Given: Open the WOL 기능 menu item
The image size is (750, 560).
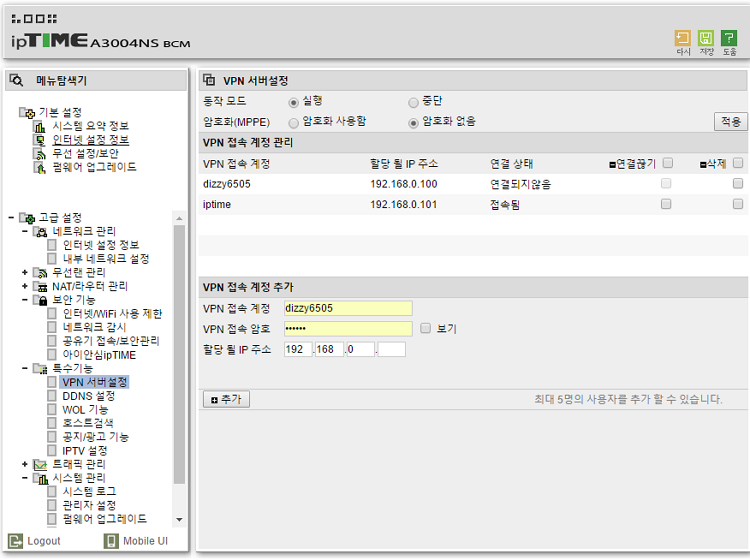Looking at the screenshot, I should [85, 410].
